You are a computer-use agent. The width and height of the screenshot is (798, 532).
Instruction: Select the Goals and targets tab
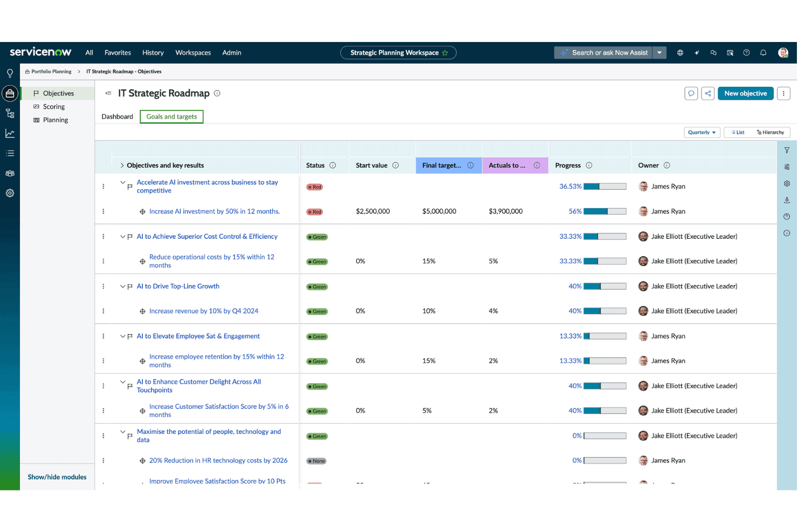(171, 116)
